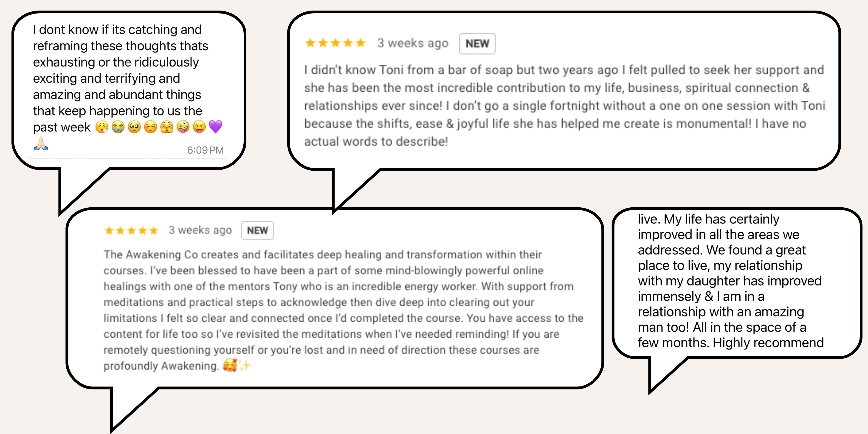This screenshot has height=434, width=868.
Task: Click "3 weeks ago" on Awakening Co review
Action: click(x=200, y=230)
